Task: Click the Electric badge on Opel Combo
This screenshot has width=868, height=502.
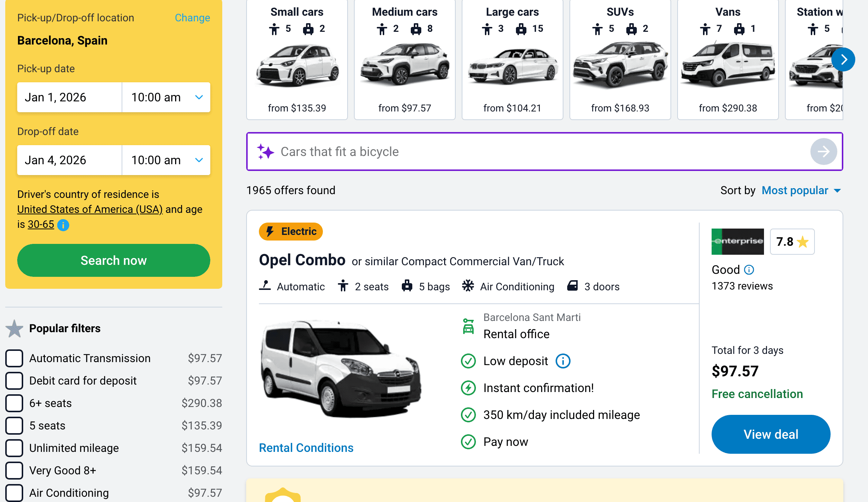Action: coord(291,232)
